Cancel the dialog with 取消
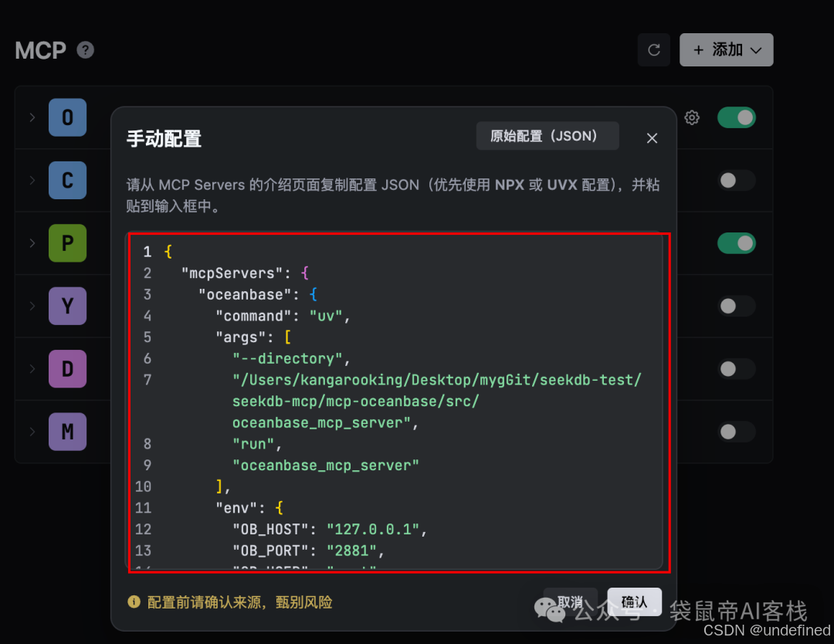Viewport: 834px width, 644px height. coord(570,601)
